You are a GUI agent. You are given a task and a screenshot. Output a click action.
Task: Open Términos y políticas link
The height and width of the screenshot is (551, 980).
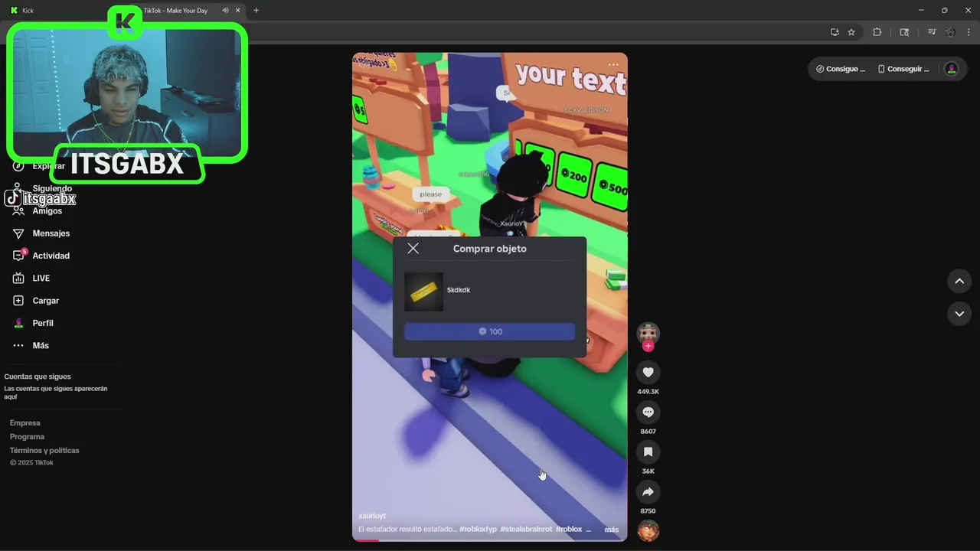pyautogui.click(x=44, y=450)
